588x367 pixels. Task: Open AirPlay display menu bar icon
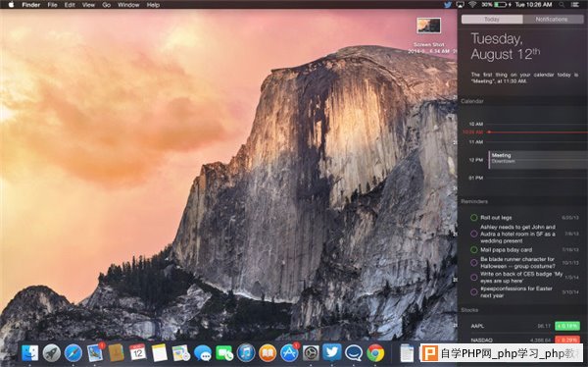click(x=460, y=5)
